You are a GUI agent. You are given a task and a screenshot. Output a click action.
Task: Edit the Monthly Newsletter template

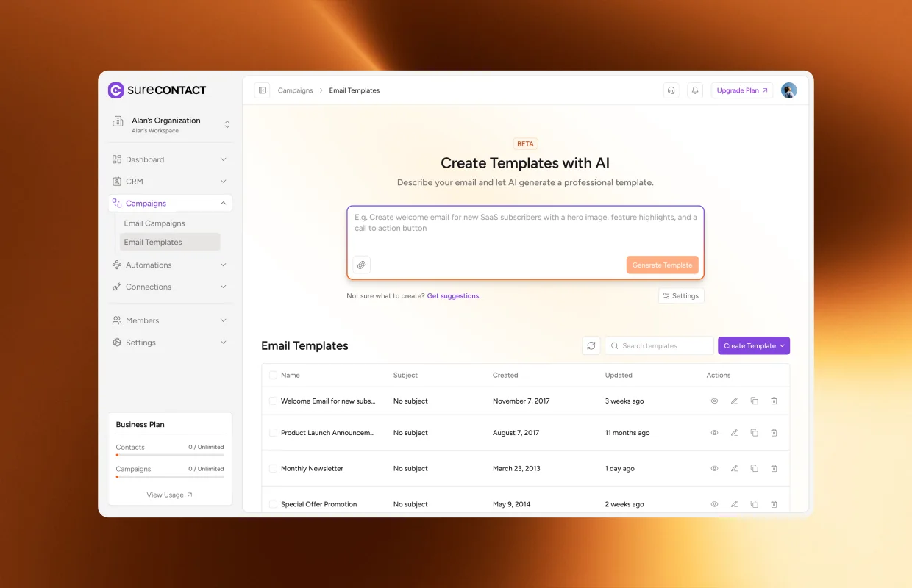[x=734, y=468]
